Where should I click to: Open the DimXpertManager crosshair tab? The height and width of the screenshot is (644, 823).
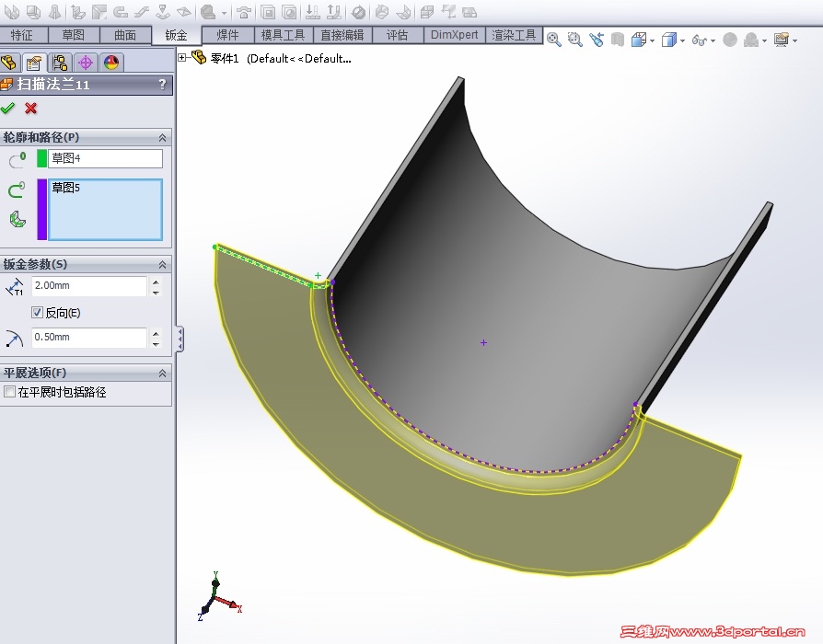coord(86,63)
